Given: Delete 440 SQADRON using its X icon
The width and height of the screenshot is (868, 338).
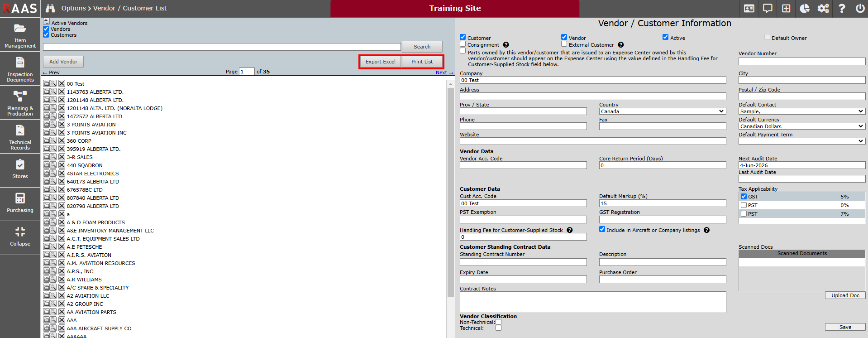Looking at the screenshot, I should [62, 165].
